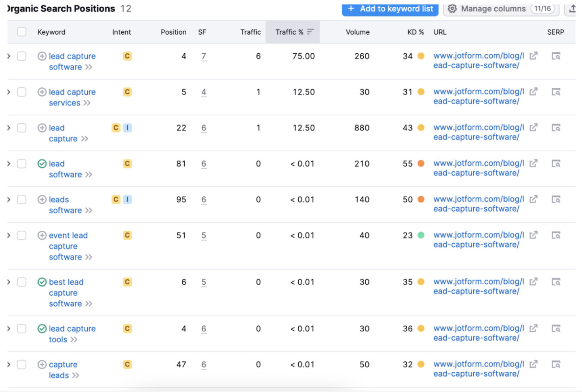
Task: Click Informational intent badge in leads software row
Action: 127,200
